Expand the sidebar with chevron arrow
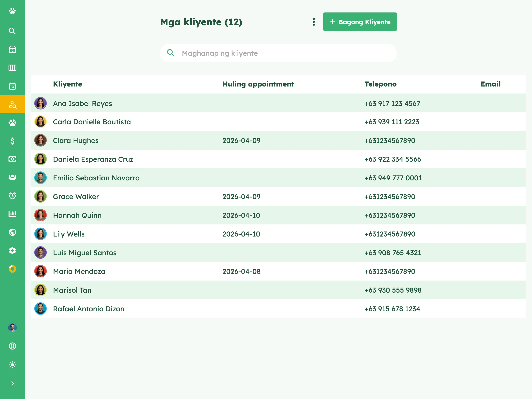 click(12, 383)
